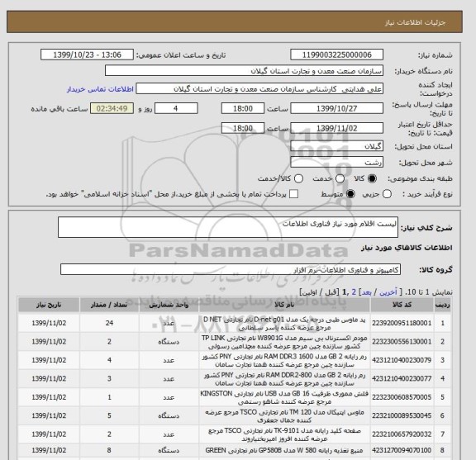Toggle the اسناد خزانه اسلامی payment checkbox

pos(293,194)
